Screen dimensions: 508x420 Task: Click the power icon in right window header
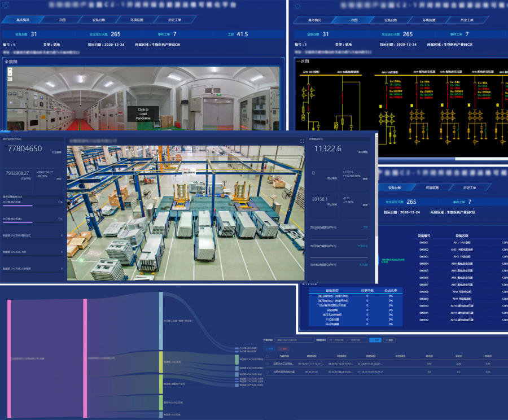(x=299, y=6)
